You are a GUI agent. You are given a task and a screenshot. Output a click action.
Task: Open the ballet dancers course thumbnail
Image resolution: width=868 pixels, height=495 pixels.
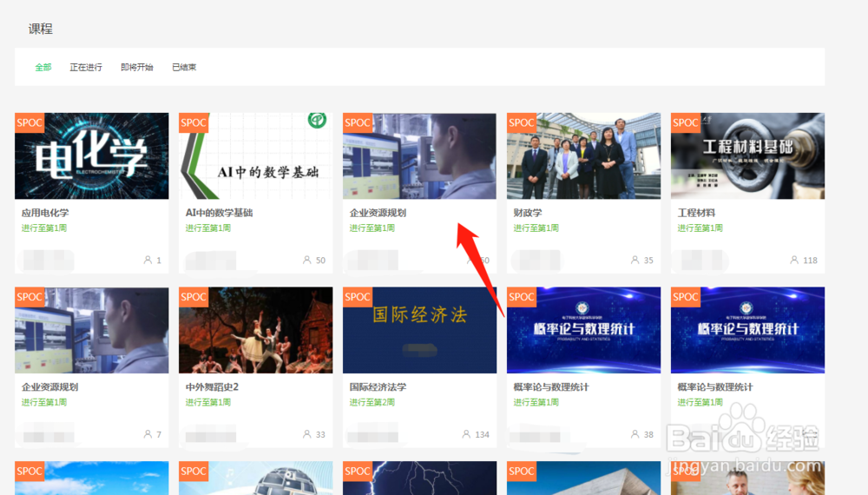[256, 330]
